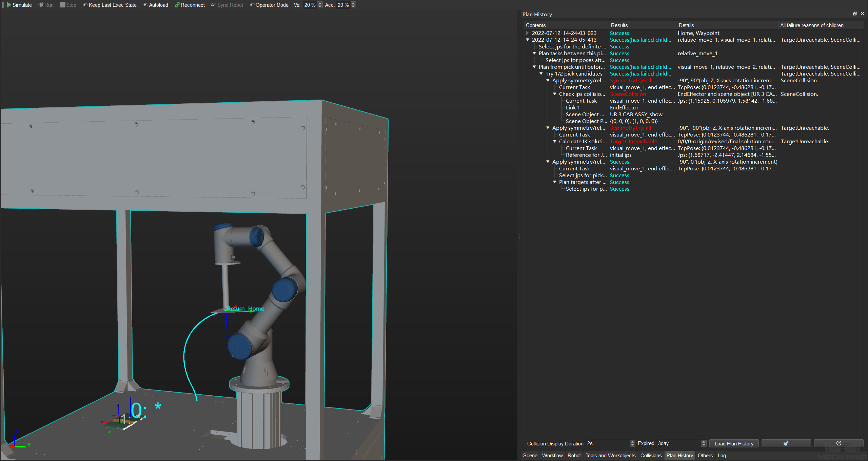Screen dimensions: 868x461
Task: Click 'UR 3 CAB ASSY_show' value
Action: (636, 114)
